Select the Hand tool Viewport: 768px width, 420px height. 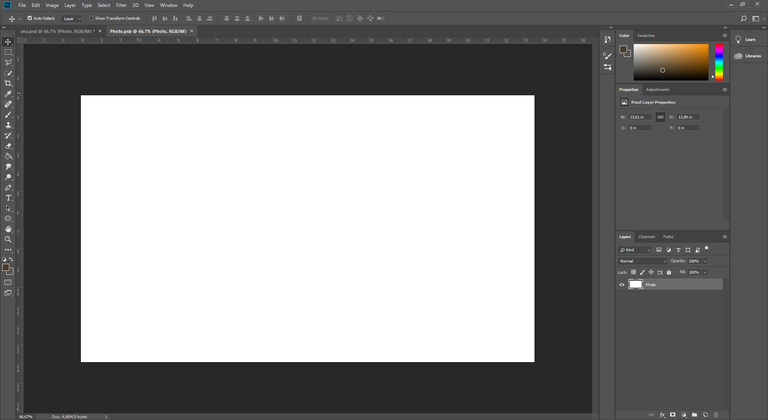8,229
